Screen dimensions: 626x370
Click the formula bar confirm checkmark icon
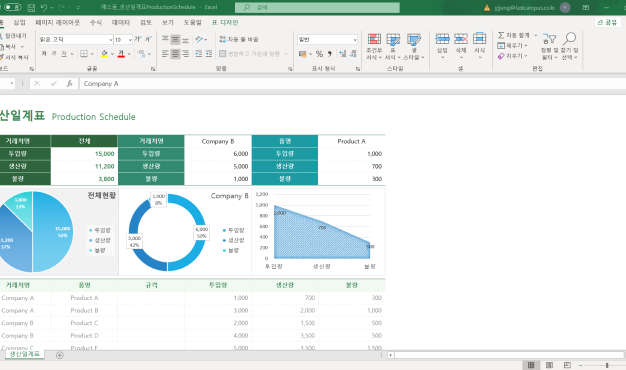[53, 83]
